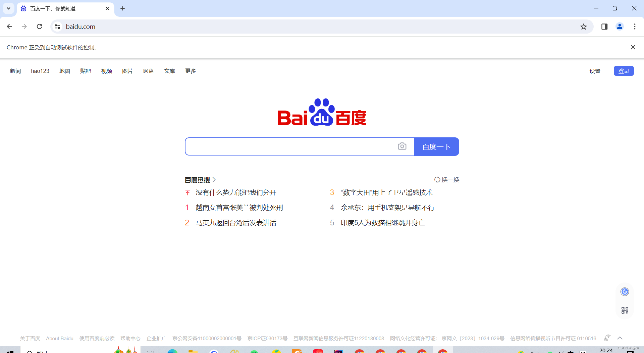Collapse the footer with the up chevron
Image resolution: width=644 pixels, height=353 pixels.
coord(620,338)
